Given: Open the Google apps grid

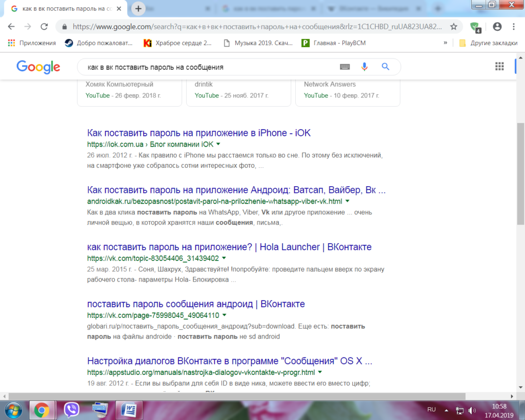Looking at the screenshot, I should click(x=499, y=66).
